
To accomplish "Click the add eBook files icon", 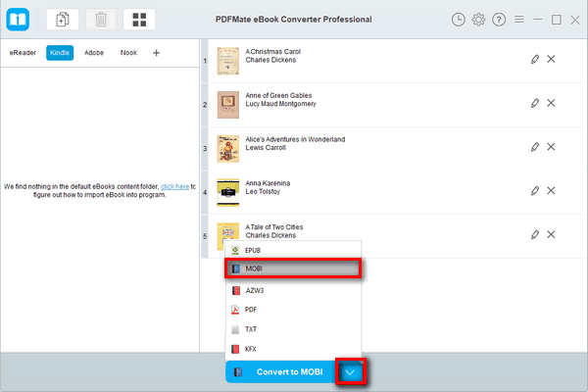I will (x=63, y=20).
